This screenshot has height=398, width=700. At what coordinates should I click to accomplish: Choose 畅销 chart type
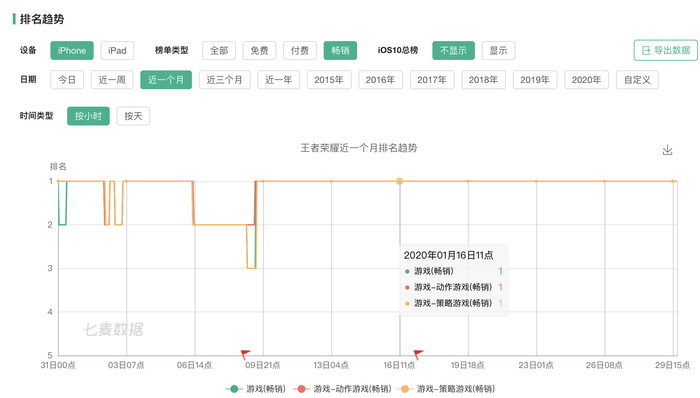tap(340, 50)
